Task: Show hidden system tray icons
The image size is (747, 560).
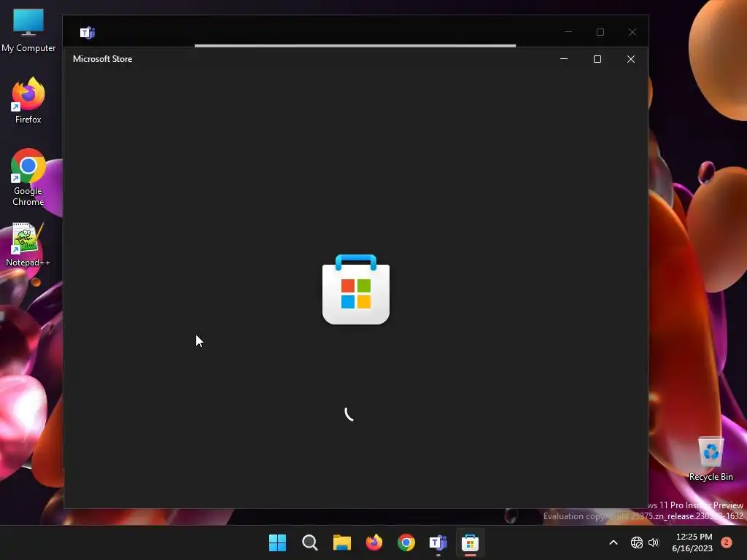Action: click(614, 542)
